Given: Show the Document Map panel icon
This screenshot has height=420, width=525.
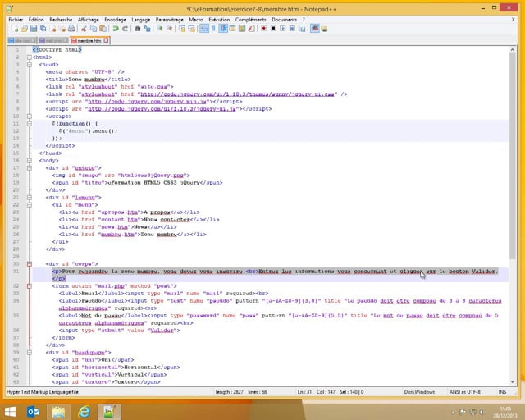Looking at the screenshot, I should pyautogui.click(x=242, y=29).
